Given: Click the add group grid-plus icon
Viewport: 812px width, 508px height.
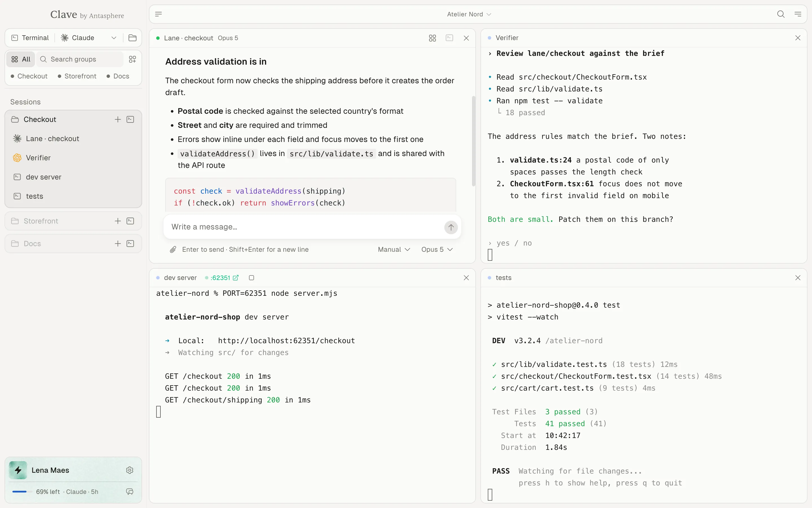Looking at the screenshot, I should 133,59.
